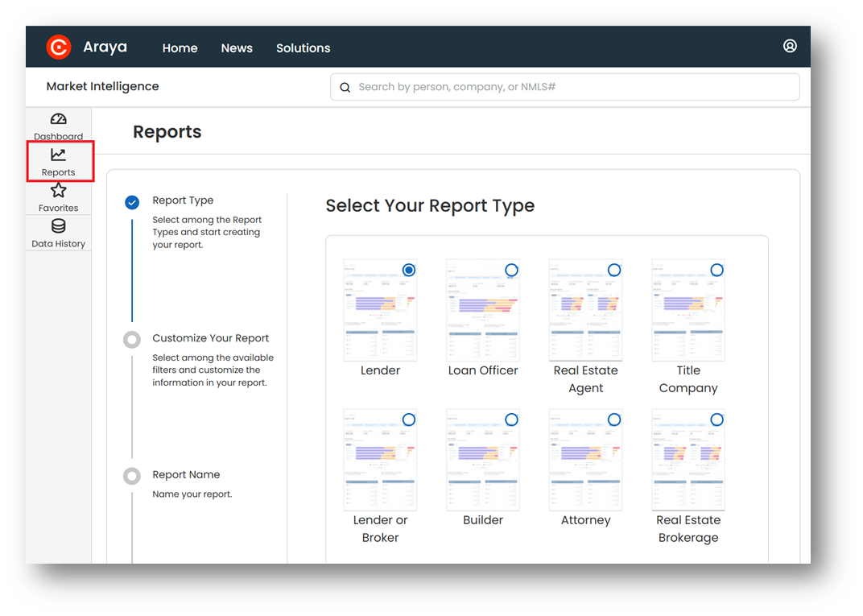
Task: Select the Title Company radio button
Action: [x=716, y=271]
